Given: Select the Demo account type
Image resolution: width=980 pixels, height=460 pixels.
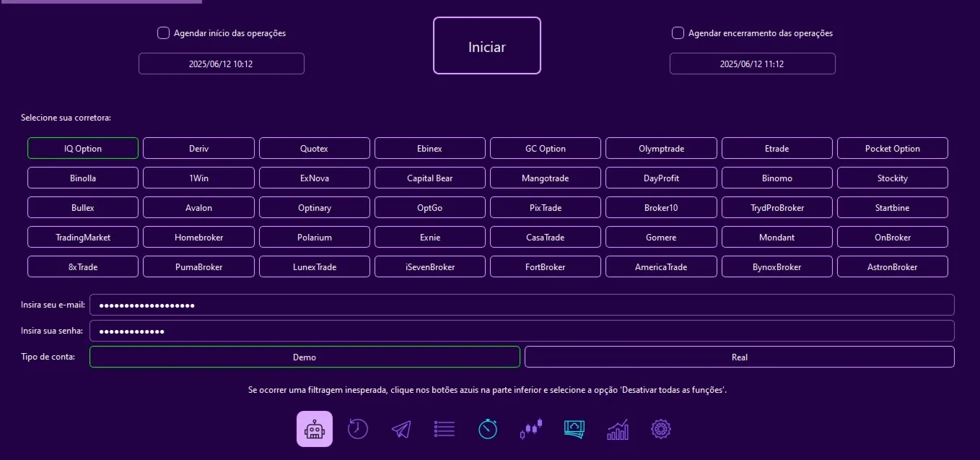Looking at the screenshot, I should tap(305, 357).
